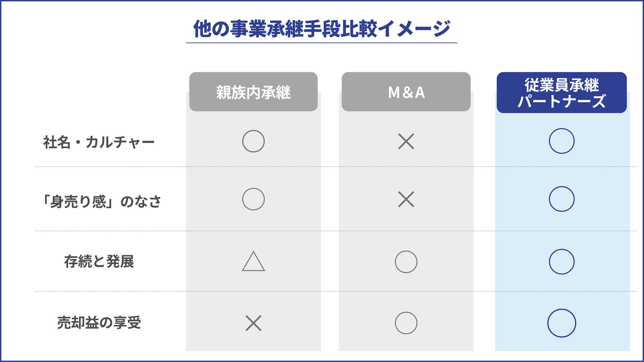Click the blue circle for 存続と発展

561,262
